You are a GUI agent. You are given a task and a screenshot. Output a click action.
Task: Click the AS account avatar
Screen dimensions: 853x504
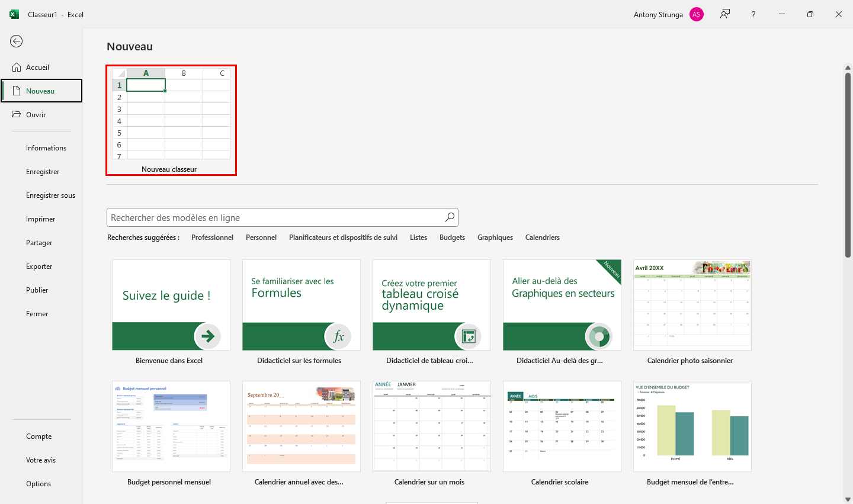click(x=696, y=14)
